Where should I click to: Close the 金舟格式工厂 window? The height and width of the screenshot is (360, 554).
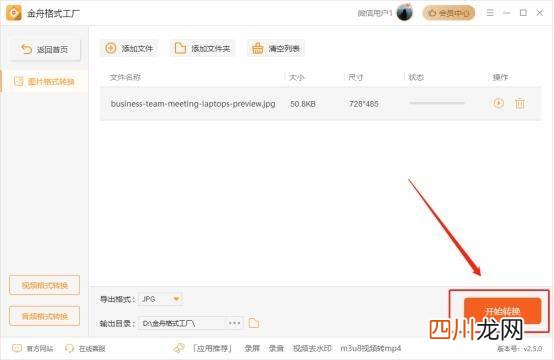540,13
